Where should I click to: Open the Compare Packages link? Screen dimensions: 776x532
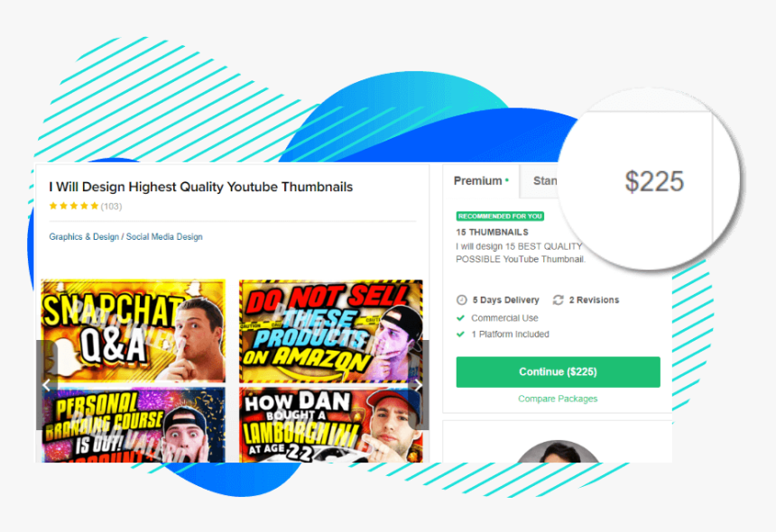[x=558, y=399]
